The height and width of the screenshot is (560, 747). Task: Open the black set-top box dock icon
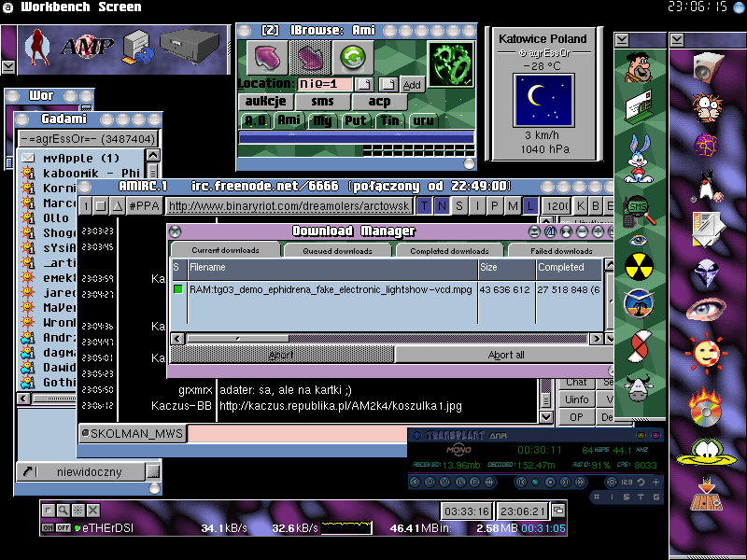coord(190,46)
